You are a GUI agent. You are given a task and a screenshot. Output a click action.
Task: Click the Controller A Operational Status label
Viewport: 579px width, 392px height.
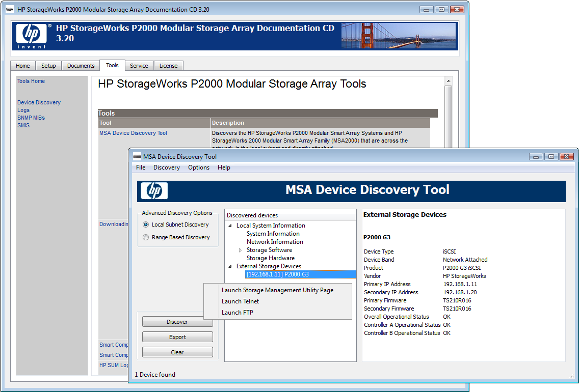coord(402,325)
